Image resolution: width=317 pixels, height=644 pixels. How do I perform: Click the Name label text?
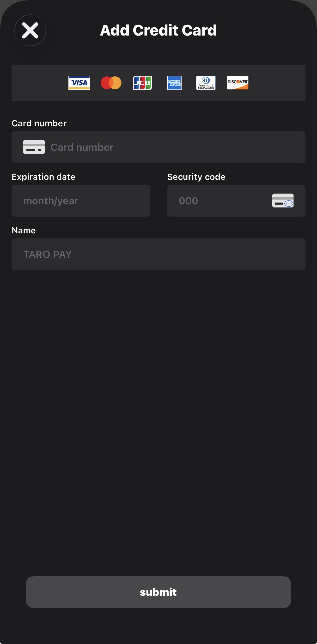coord(24,230)
